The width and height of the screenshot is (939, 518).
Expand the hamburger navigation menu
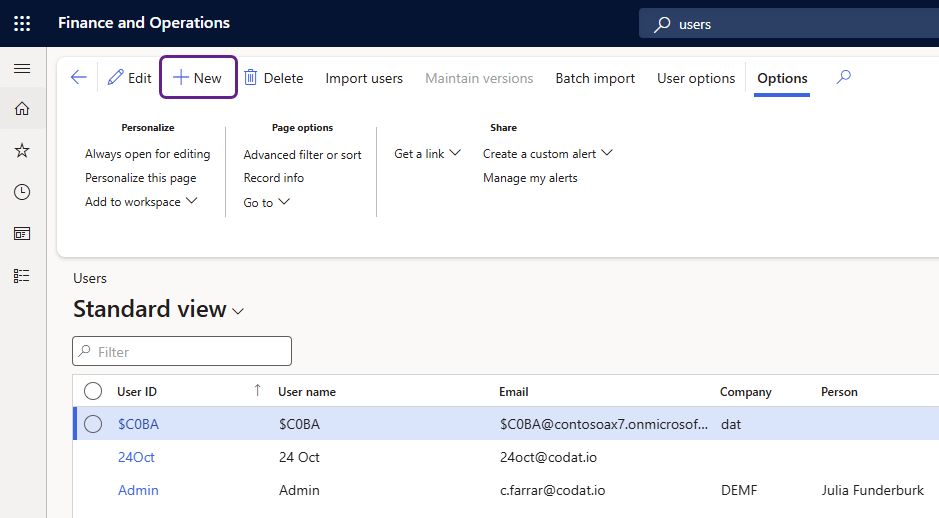tap(22, 69)
